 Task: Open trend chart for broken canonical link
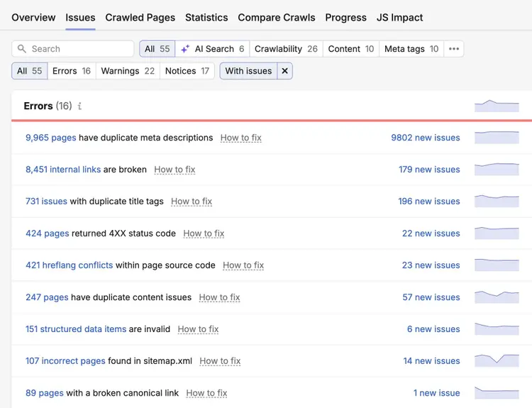tap(497, 392)
